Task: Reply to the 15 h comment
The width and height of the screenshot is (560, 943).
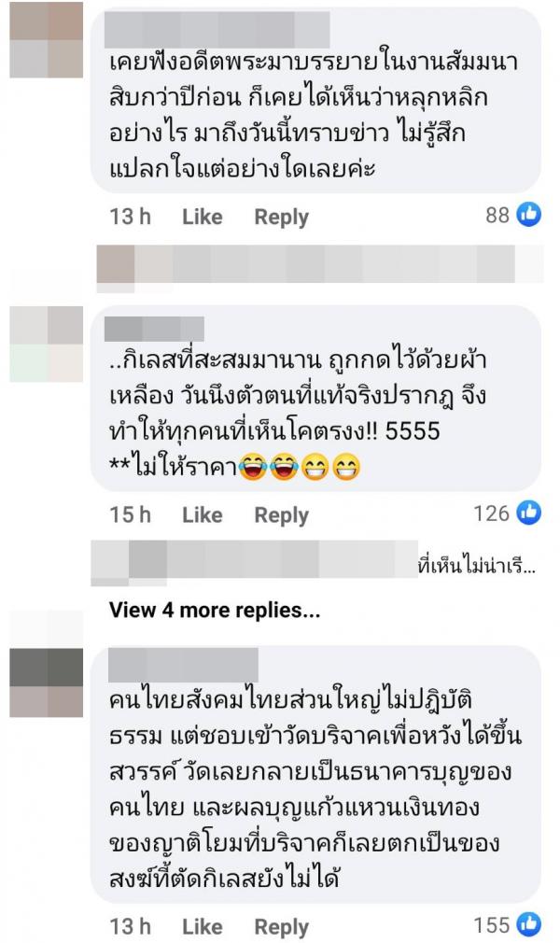Action: click(x=282, y=515)
